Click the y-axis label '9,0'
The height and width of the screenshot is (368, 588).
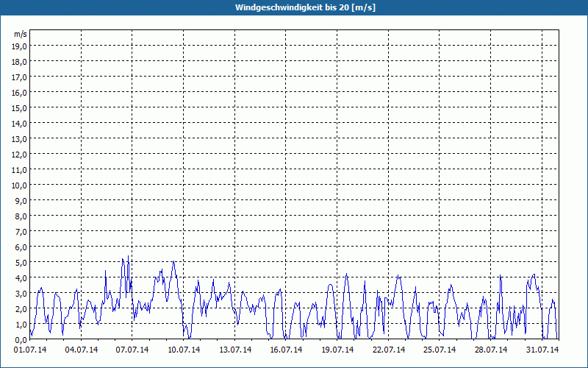coord(22,200)
